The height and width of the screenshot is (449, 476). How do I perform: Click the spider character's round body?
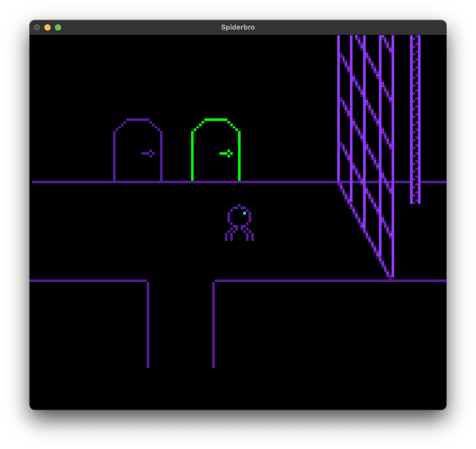(x=239, y=216)
